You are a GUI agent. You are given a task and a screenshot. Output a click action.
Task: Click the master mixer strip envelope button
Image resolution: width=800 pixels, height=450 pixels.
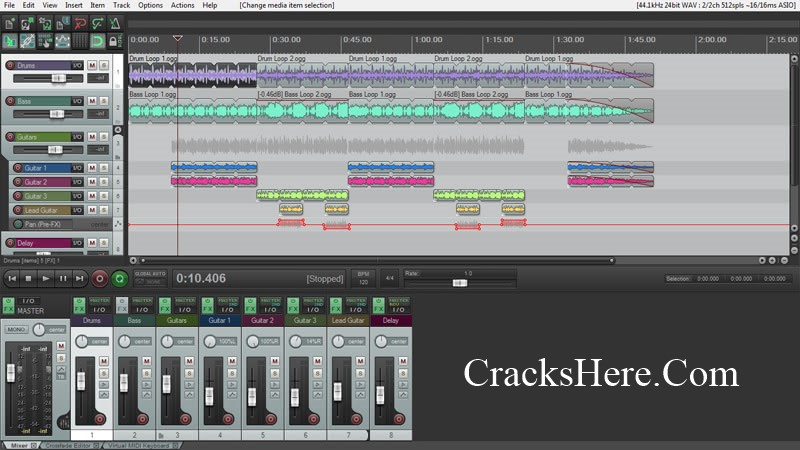click(61, 368)
